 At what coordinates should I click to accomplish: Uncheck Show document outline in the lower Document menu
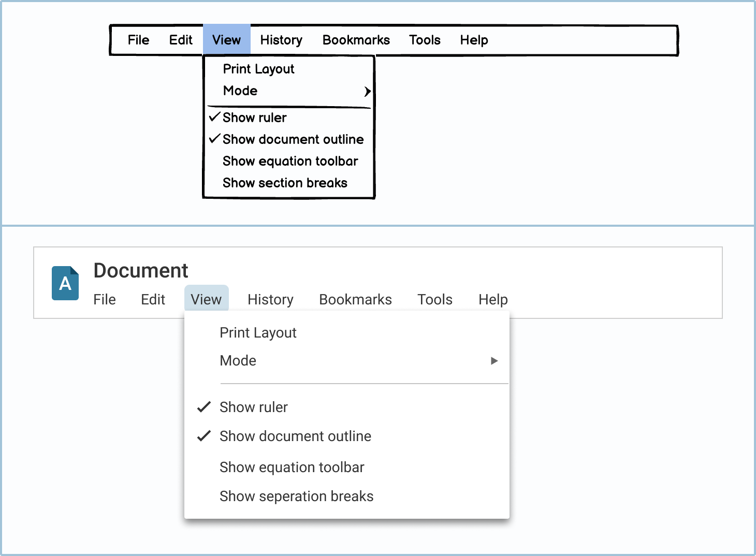(x=295, y=436)
